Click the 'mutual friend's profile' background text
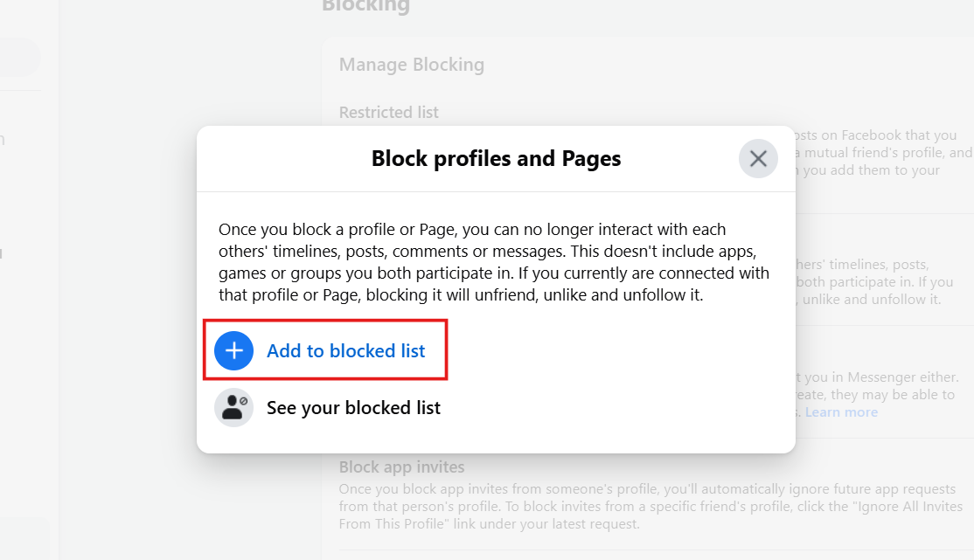Image resolution: width=974 pixels, height=560 pixels. (881, 153)
